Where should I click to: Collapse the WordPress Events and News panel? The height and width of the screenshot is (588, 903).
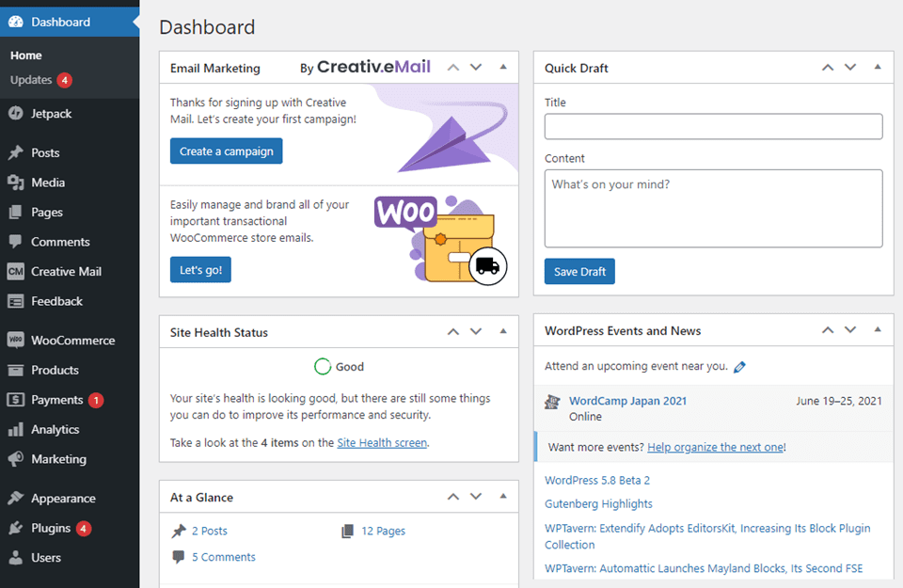(x=878, y=330)
